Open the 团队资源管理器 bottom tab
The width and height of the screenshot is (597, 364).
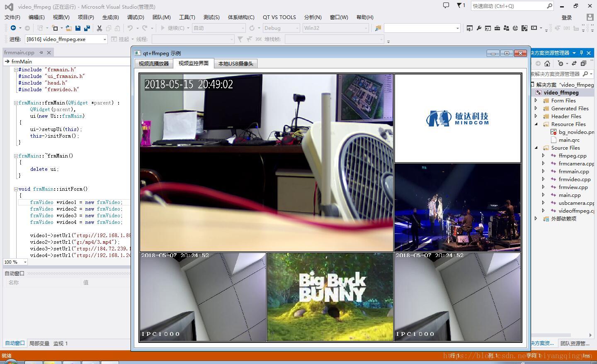click(x=575, y=343)
